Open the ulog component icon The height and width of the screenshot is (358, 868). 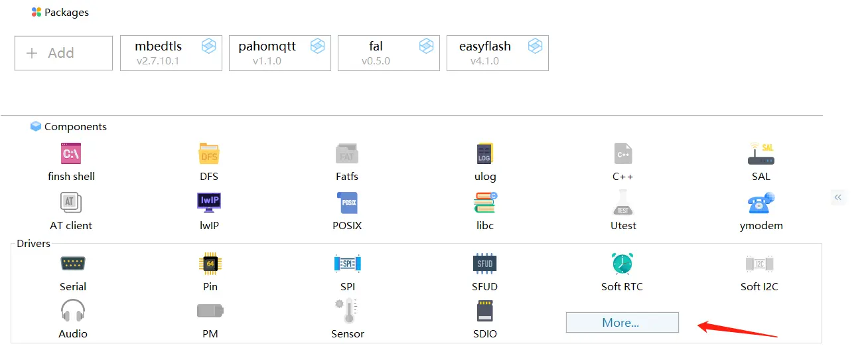[x=484, y=154]
